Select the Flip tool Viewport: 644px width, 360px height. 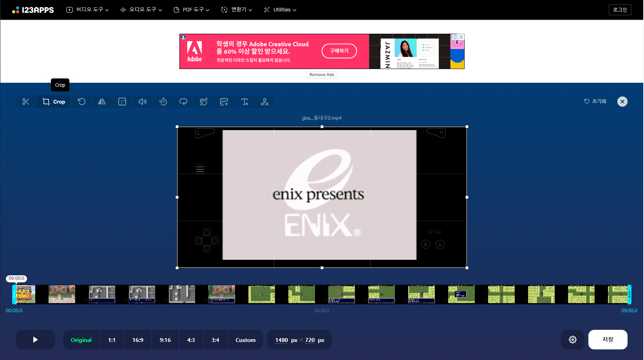pyautogui.click(x=102, y=102)
